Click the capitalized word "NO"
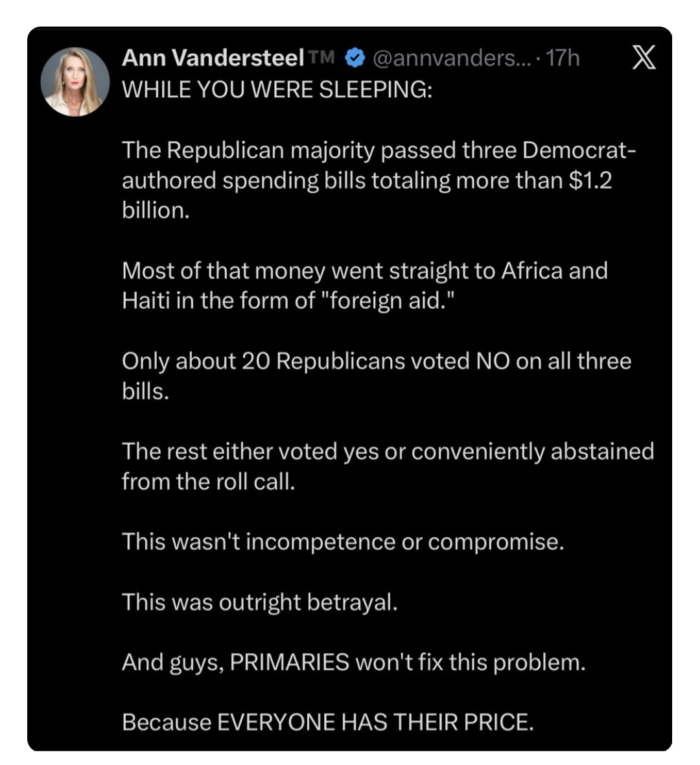This screenshot has height=765, width=700. tap(493, 361)
